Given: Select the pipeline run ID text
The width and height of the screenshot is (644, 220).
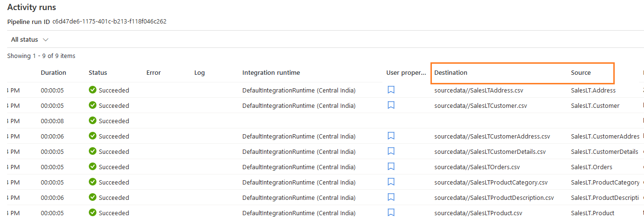Looking at the screenshot, I should click(x=109, y=22).
